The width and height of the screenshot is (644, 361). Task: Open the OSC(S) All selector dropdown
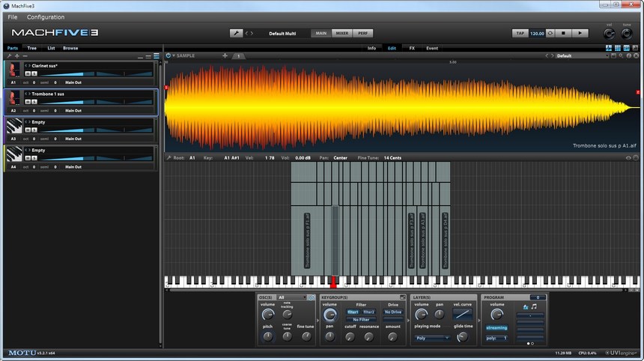pyautogui.click(x=291, y=297)
